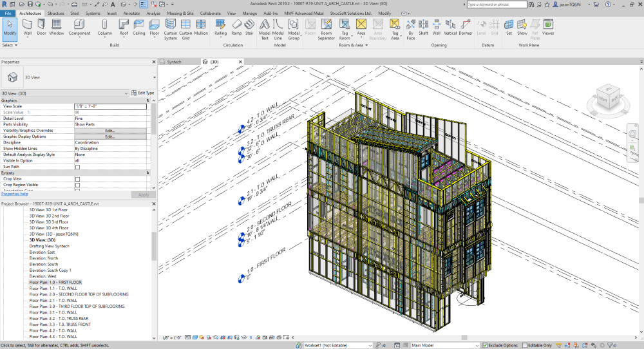Screen dimensions: 644x349
Task: Switch to the Structure ribbon tab
Action: pos(56,13)
